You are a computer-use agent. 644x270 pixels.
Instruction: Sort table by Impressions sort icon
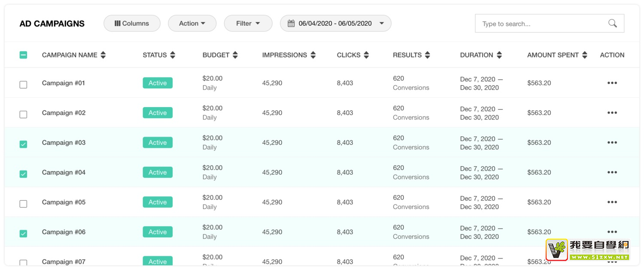tap(313, 55)
